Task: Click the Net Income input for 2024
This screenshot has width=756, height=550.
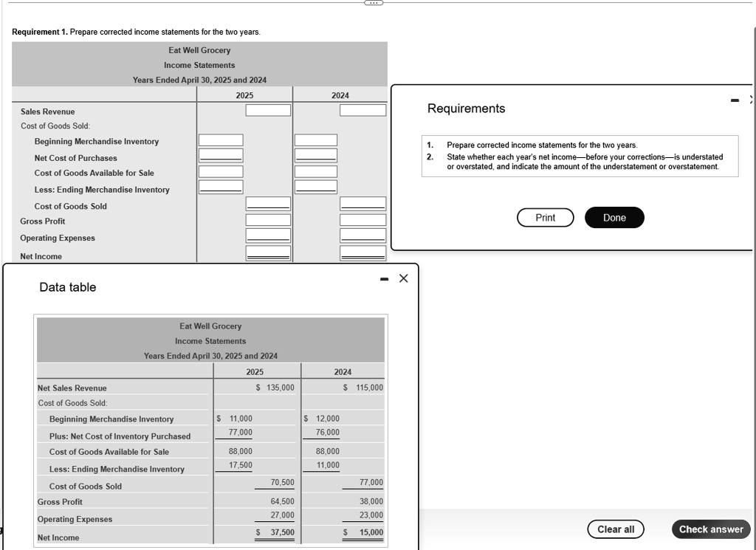Action: pyautogui.click(x=362, y=253)
